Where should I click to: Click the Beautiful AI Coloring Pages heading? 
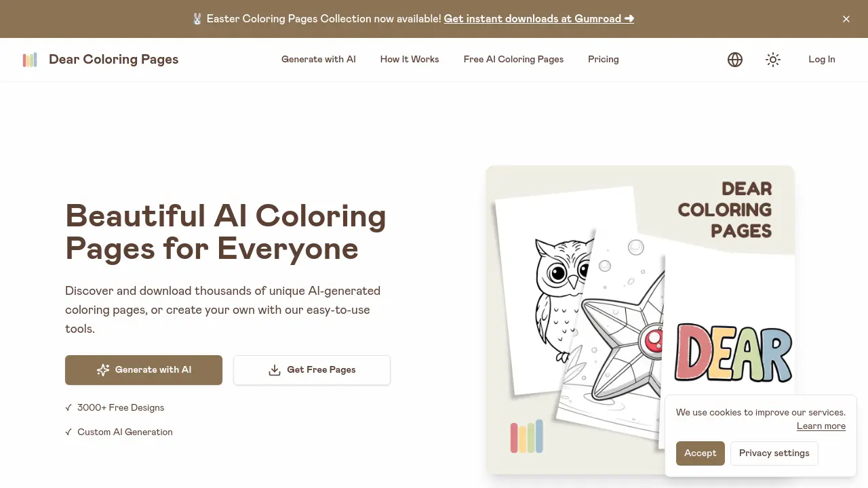pyautogui.click(x=226, y=232)
